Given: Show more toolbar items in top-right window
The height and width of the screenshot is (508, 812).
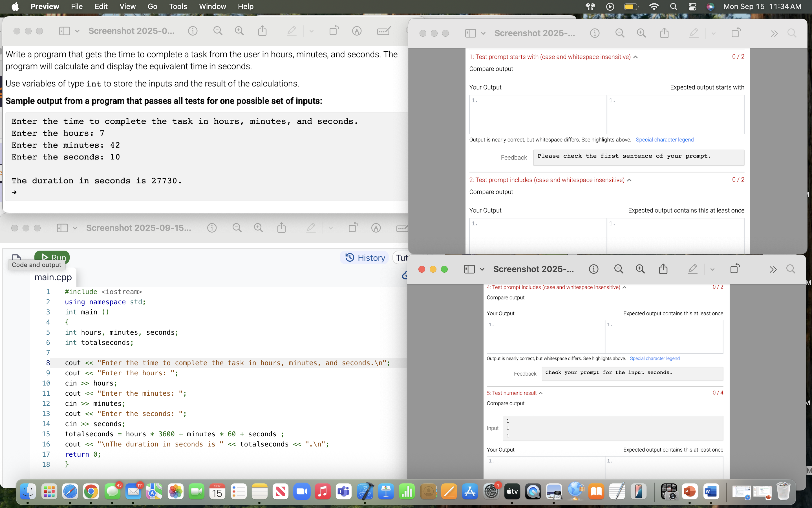Looking at the screenshot, I should click(x=774, y=33).
